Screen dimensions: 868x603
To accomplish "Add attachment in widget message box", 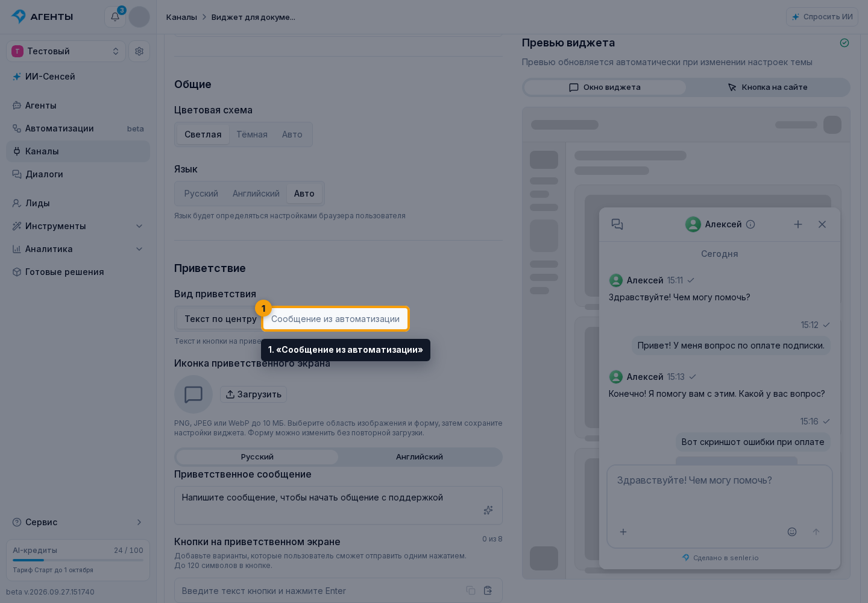I will (x=623, y=532).
